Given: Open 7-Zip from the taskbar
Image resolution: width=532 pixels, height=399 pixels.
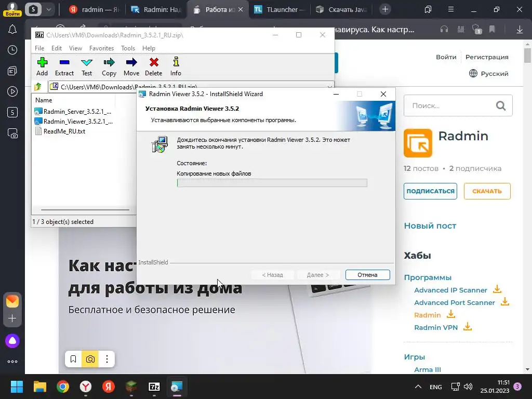Looking at the screenshot, I should (154, 387).
